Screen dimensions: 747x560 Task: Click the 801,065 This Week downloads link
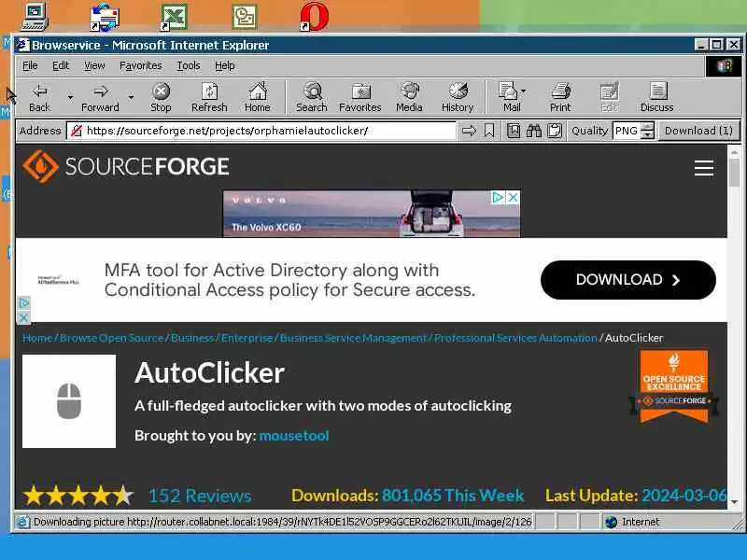[453, 496]
